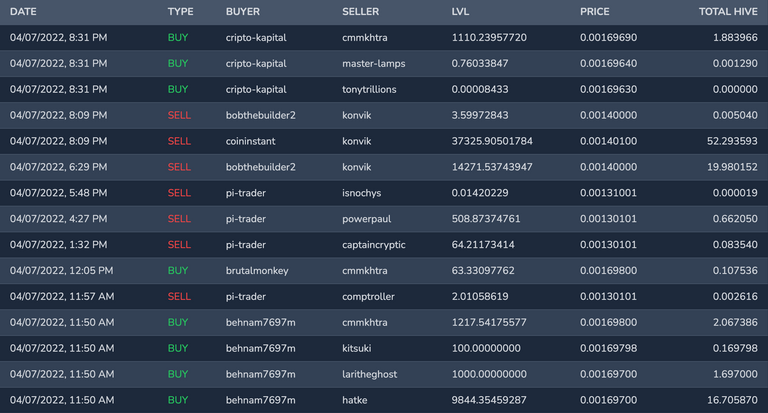Click the BUYER column header

pyautogui.click(x=242, y=12)
